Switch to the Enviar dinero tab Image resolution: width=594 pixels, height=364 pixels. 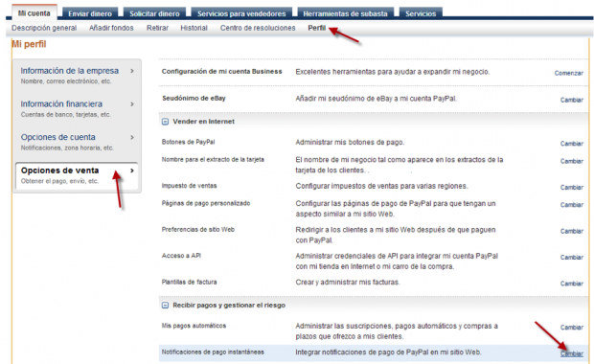pyautogui.click(x=90, y=13)
